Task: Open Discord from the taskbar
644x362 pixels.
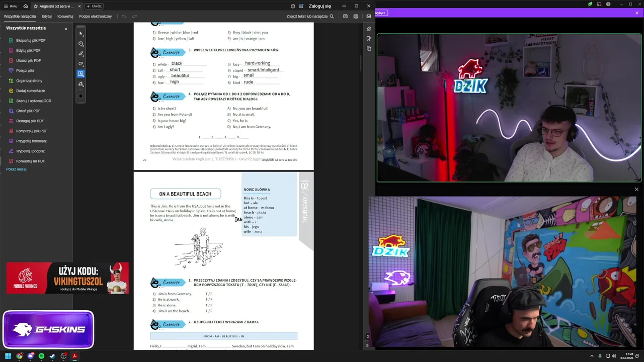Action: (30, 356)
